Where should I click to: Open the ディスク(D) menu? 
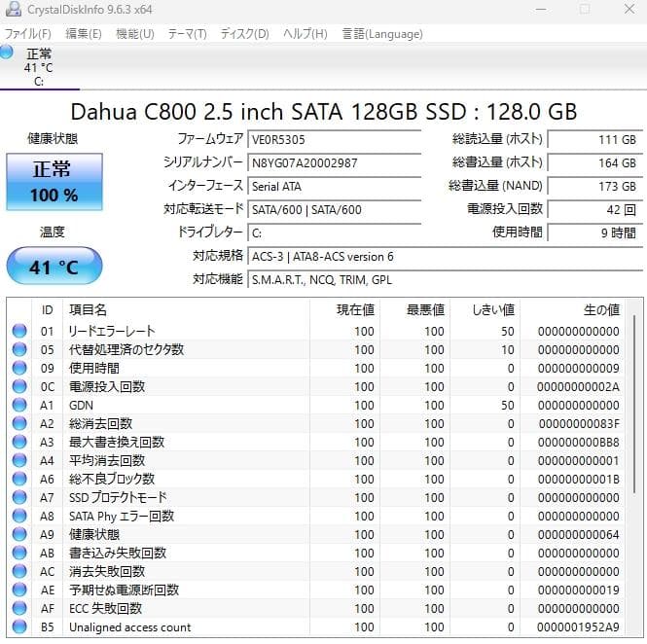pos(244,34)
